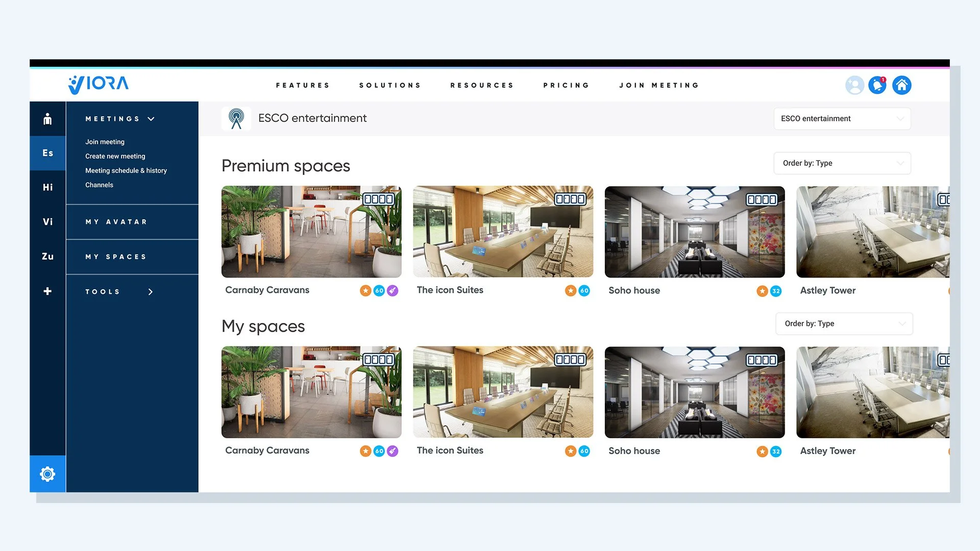Screen dimensions: 980x551
Task: Open the ESCO entertainment organization dropdown
Action: pyautogui.click(x=842, y=118)
